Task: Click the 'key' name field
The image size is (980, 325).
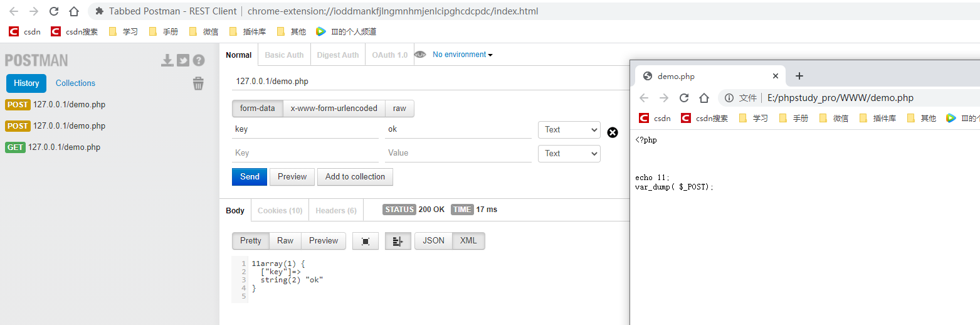Action: 305,129
